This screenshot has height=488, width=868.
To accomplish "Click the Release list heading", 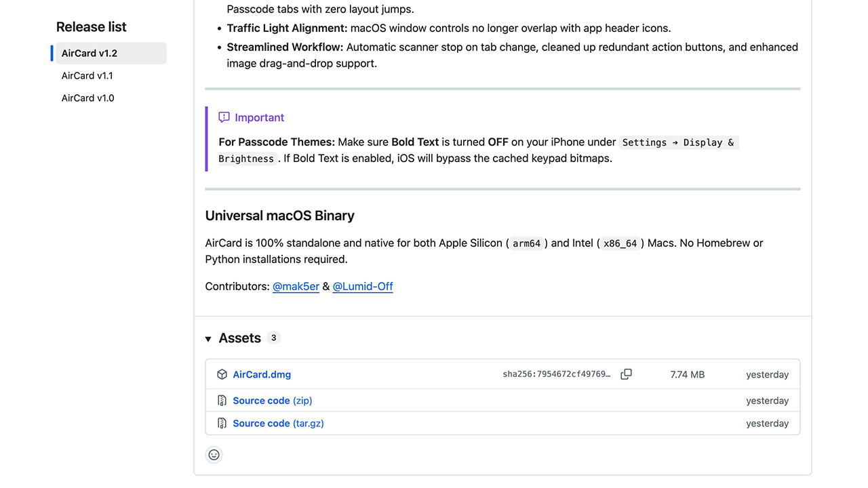I will pos(92,27).
